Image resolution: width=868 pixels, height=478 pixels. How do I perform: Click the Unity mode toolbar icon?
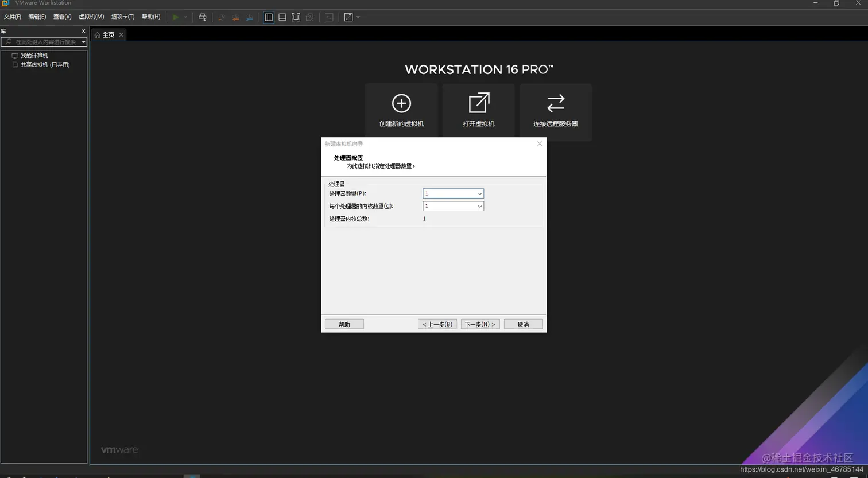(x=310, y=17)
